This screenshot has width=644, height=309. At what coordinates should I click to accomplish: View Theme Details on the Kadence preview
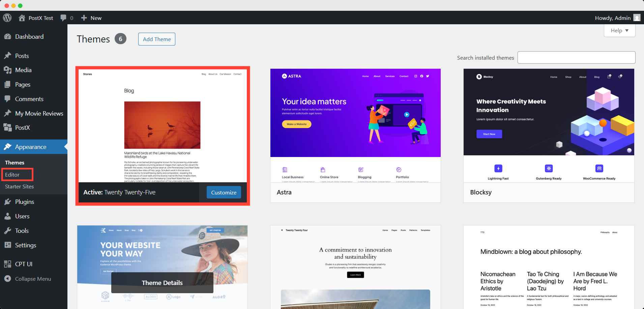[162, 282]
